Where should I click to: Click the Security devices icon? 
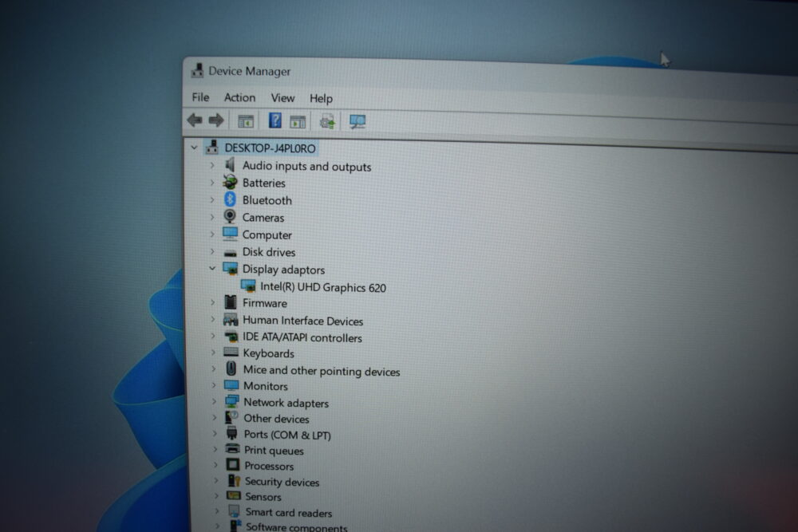pos(234,480)
